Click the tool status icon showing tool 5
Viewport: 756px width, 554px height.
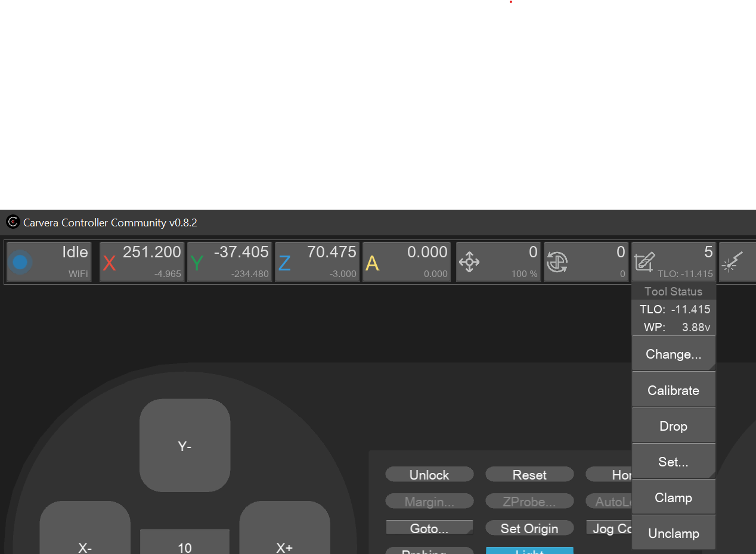click(645, 262)
